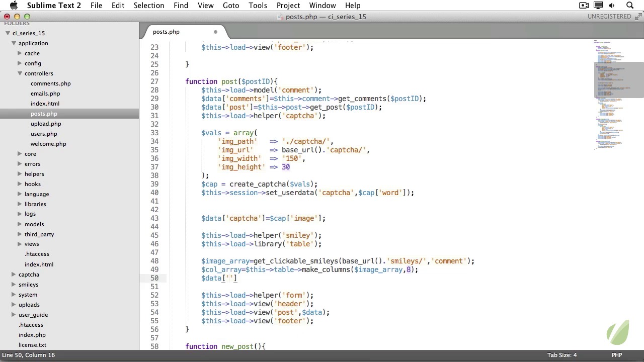Click the Spotlight search icon
The image size is (644, 362).
pyautogui.click(x=629, y=6)
